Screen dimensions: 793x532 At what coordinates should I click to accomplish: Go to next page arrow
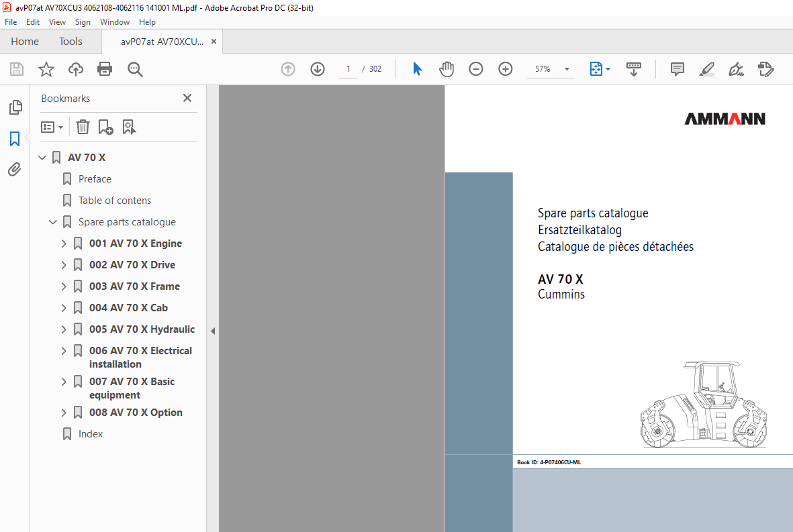click(x=318, y=69)
